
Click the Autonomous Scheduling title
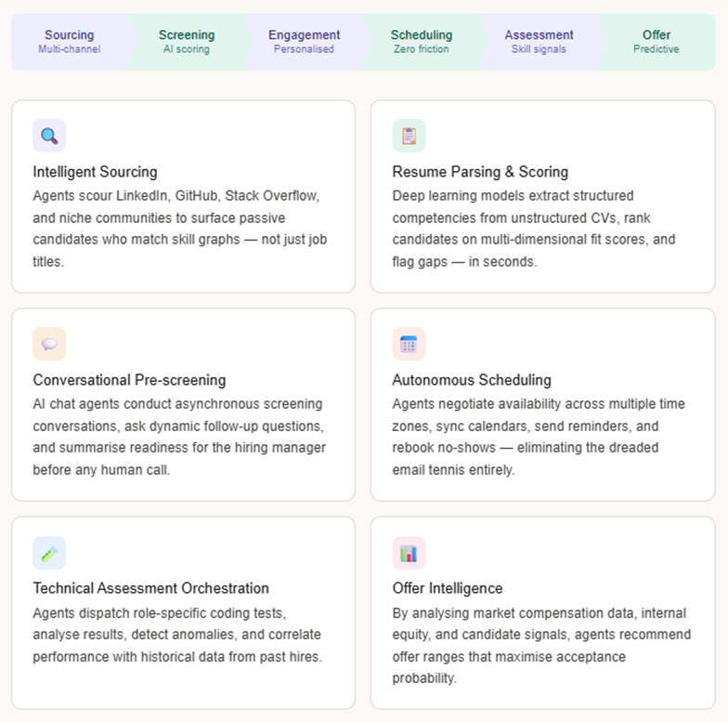point(472,380)
